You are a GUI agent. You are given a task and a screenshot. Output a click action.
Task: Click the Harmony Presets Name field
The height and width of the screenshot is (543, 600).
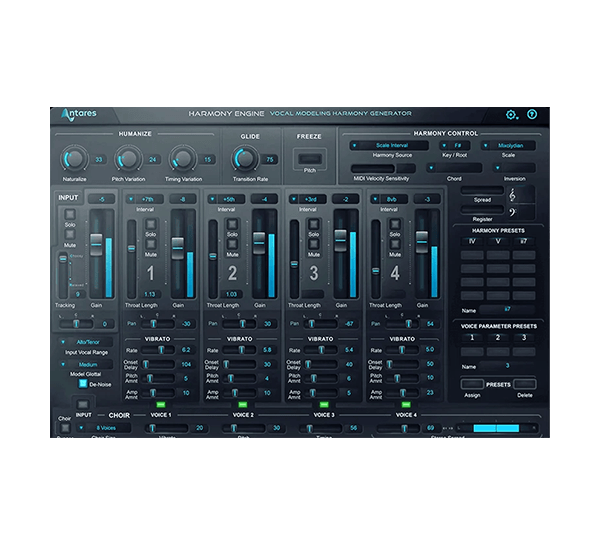coord(507,309)
